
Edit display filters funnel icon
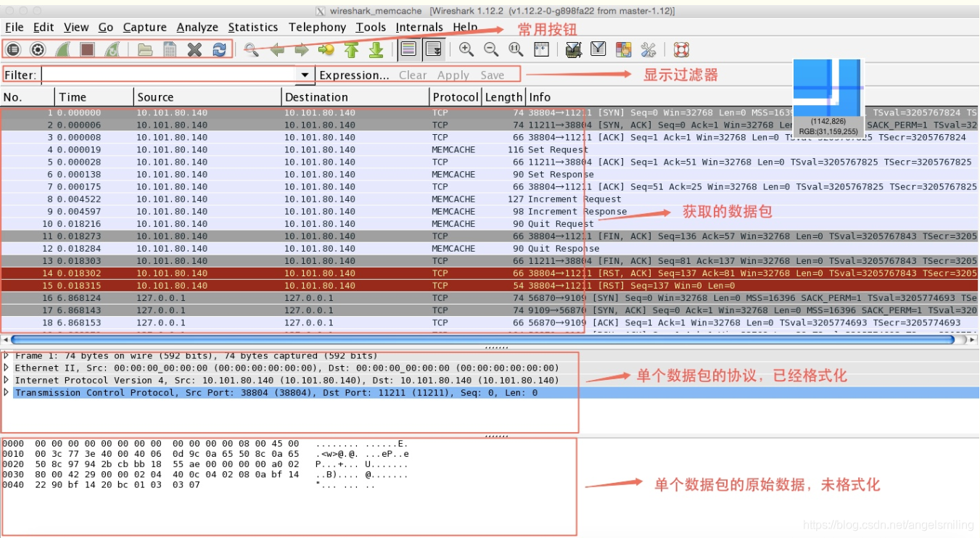[x=598, y=50]
